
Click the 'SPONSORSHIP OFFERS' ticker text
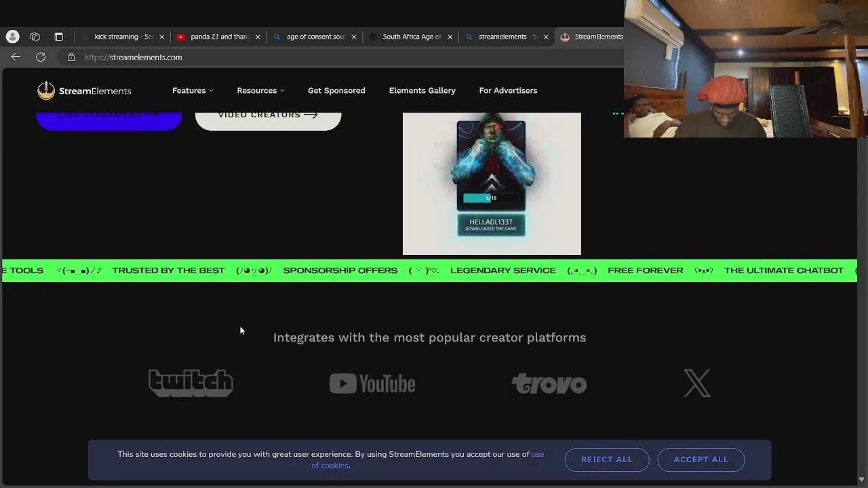coord(340,270)
